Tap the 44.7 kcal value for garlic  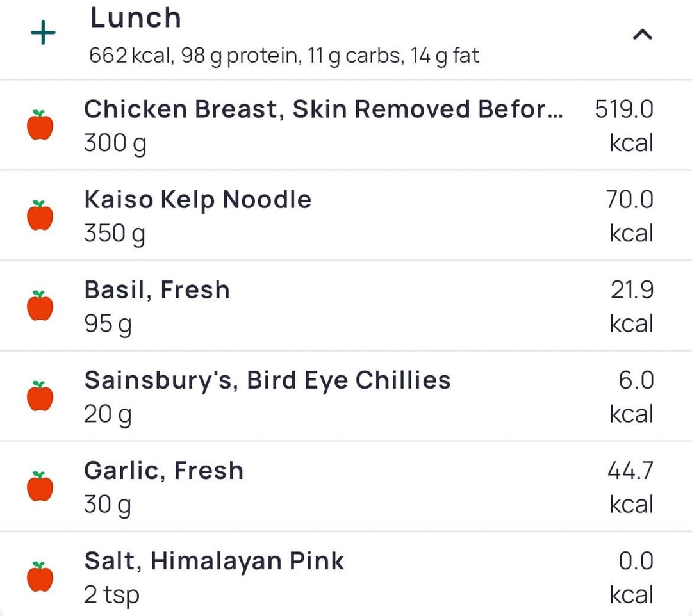pos(630,488)
